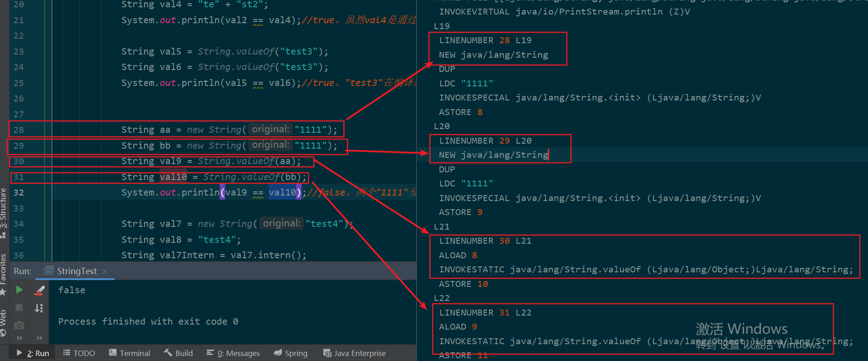This screenshot has height=361, width=868.
Task: Toggle the 2: Run tool window
Action: click(33, 353)
